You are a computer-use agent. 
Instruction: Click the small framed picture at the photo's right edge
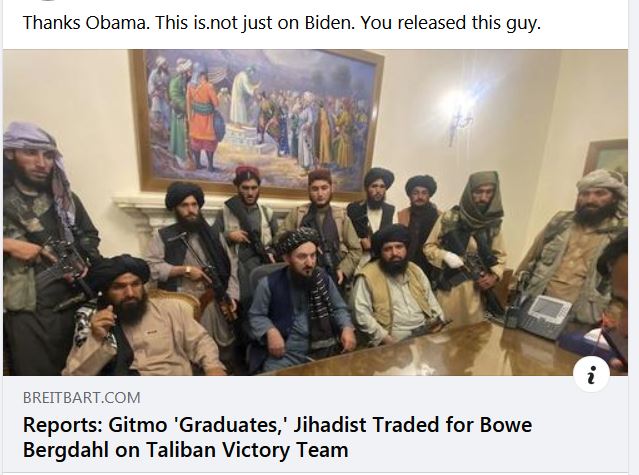[x=607, y=157]
